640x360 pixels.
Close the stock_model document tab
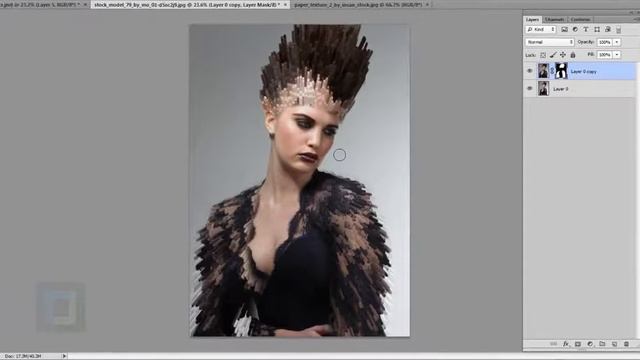[x=285, y=4]
